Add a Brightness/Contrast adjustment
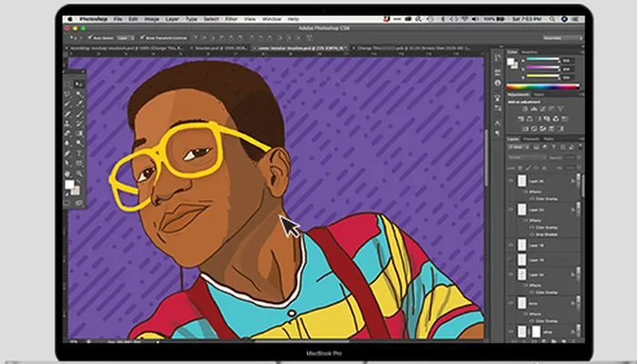Image resolution: width=637 pixels, height=364 pixels. tap(525, 109)
